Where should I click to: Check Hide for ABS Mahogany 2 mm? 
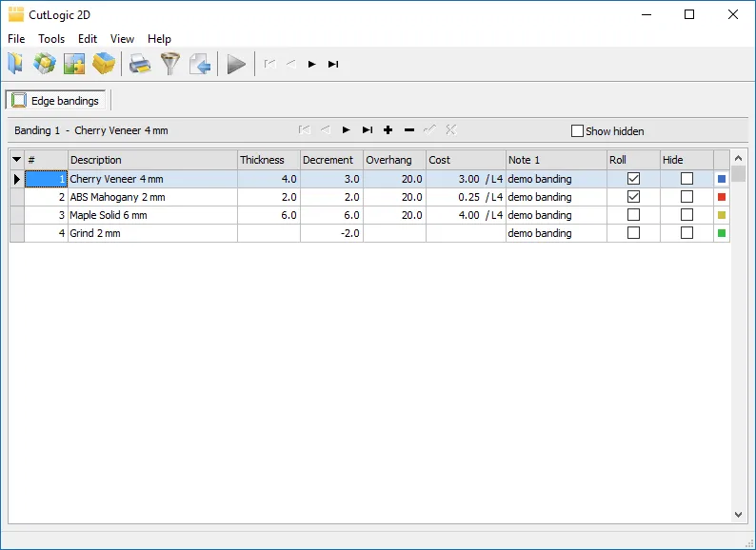pos(686,197)
